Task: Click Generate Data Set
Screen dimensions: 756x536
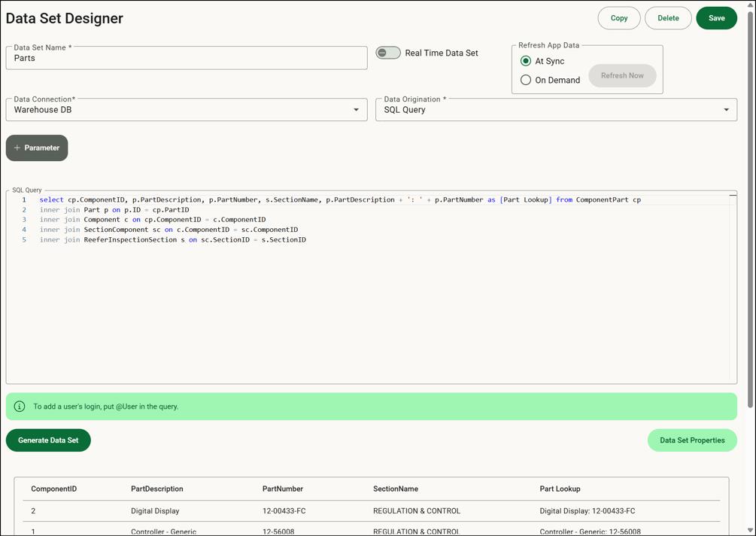Action: click(47, 440)
